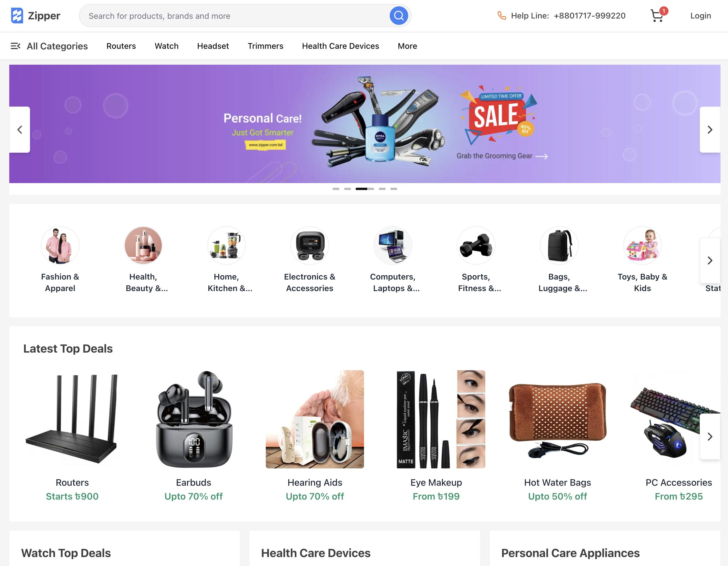Show the previous banner slide

click(x=20, y=130)
